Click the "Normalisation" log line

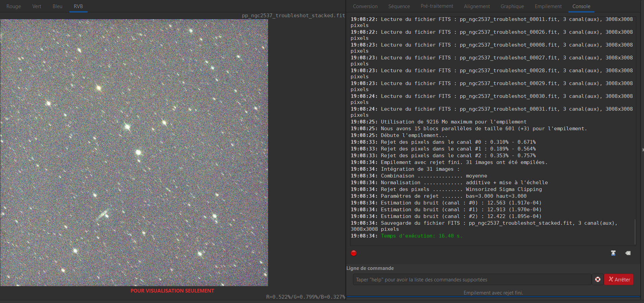click(x=449, y=183)
